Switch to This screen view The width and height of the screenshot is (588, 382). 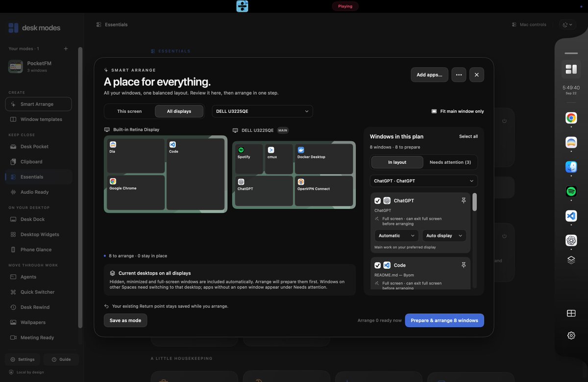(x=129, y=111)
